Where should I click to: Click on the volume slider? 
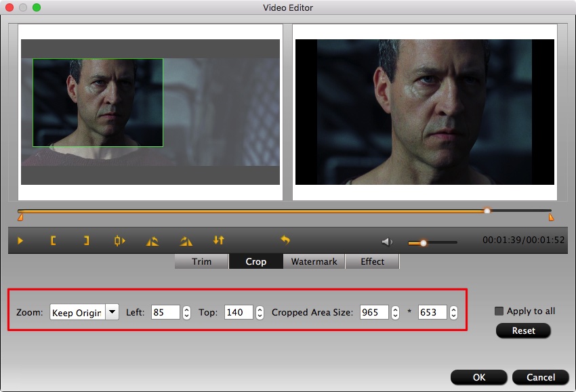pos(432,242)
